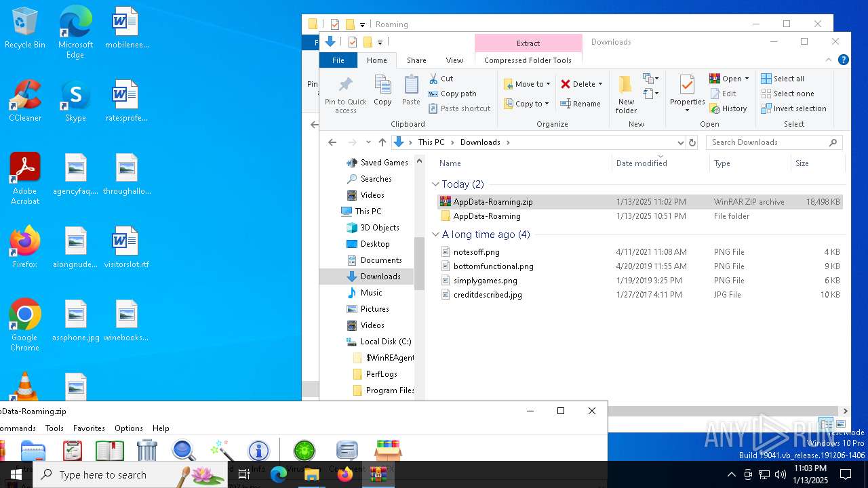Sort by Size column header
The image size is (868, 488).
click(817, 163)
